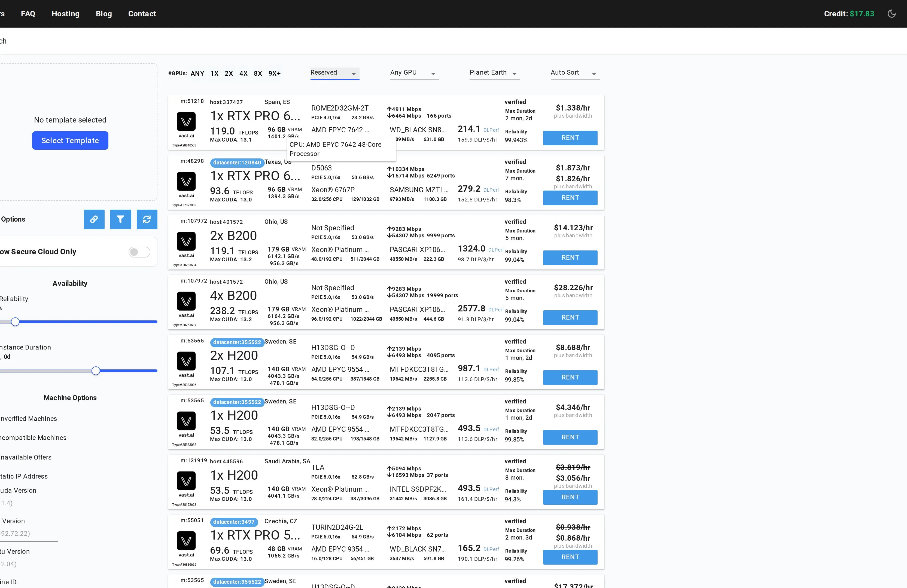Click m:131919 machine ID
This screenshot has width=907, height=588.
click(x=194, y=460)
